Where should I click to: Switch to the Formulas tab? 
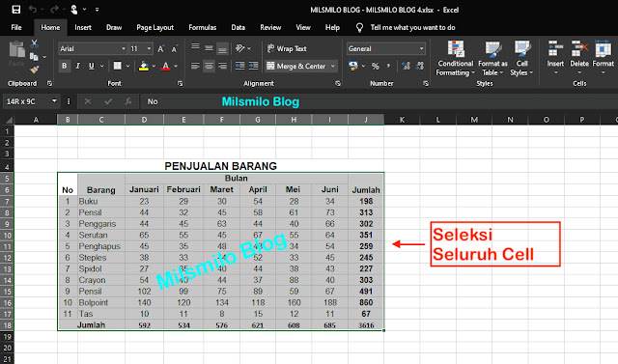click(x=202, y=27)
